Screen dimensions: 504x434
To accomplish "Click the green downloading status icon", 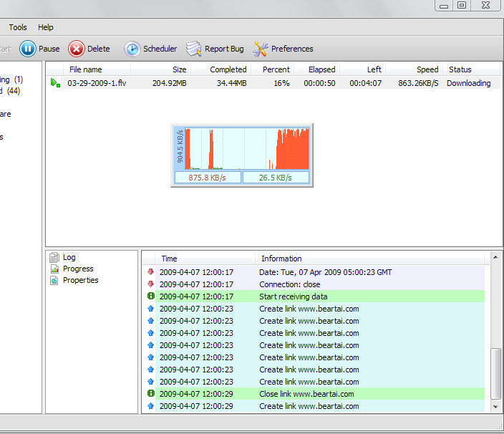I will pyautogui.click(x=55, y=83).
